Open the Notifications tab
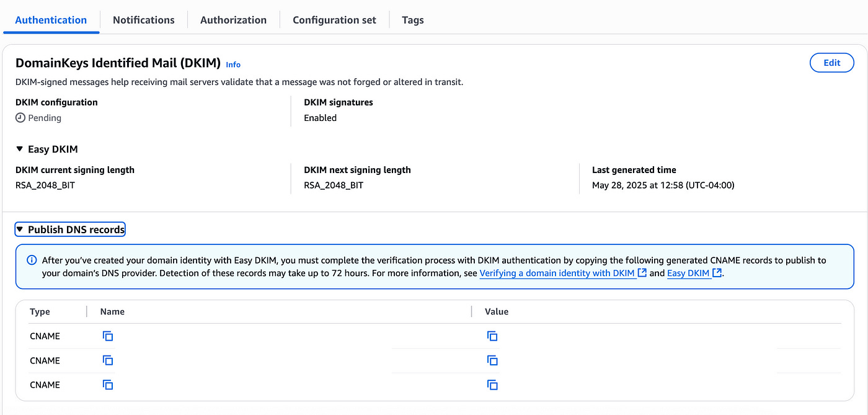 tap(144, 20)
